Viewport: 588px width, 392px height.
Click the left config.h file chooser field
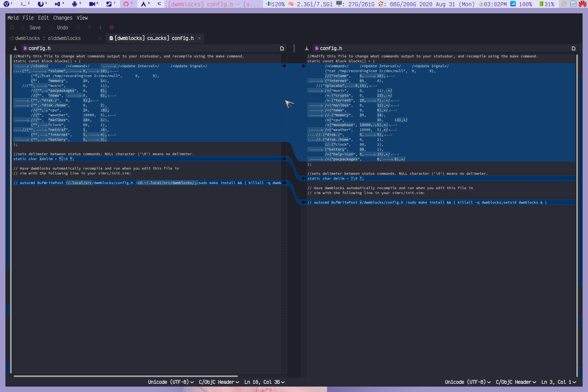pyautogui.click(x=149, y=48)
